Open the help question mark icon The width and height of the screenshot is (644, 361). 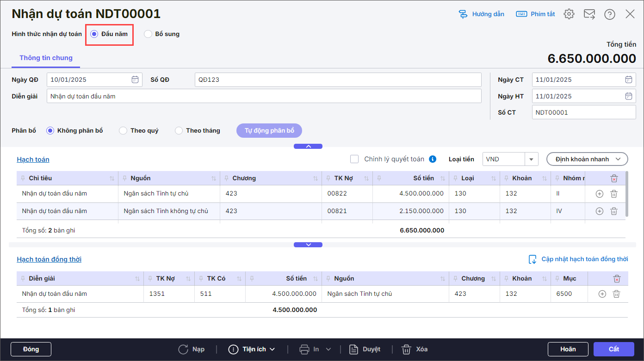click(x=609, y=14)
